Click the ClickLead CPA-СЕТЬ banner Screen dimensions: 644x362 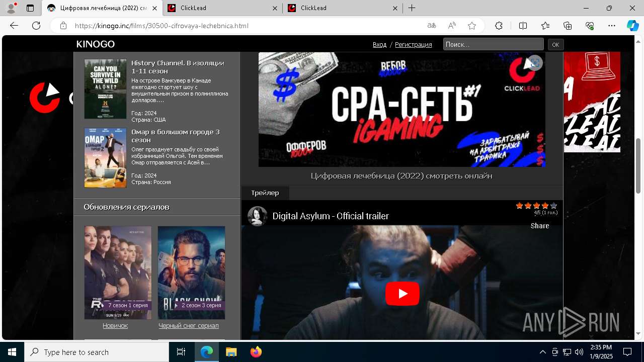click(x=401, y=110)
